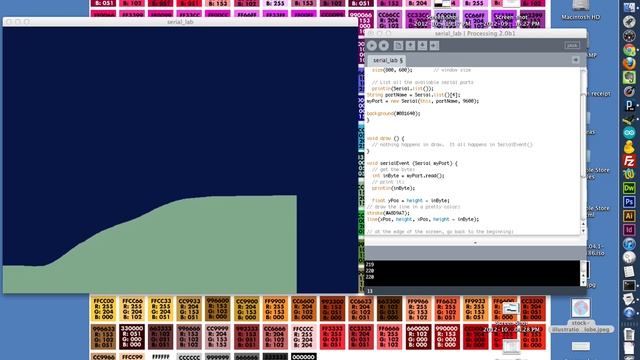640x360 pixels.
Task: Pick the 660000 dark red swatch
Action: (418, 337)
